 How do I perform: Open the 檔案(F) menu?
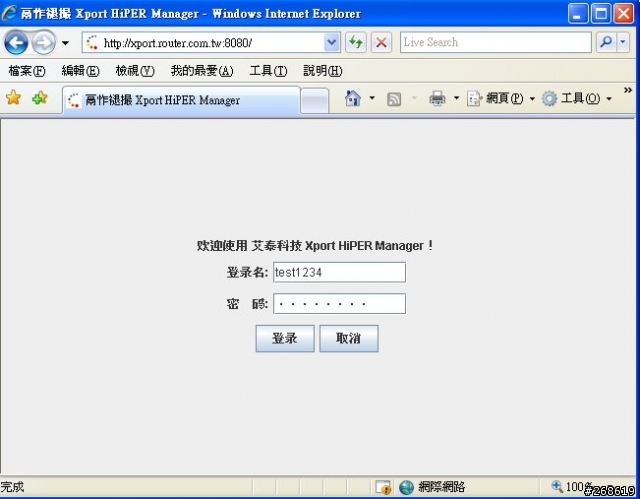[27, 71]
